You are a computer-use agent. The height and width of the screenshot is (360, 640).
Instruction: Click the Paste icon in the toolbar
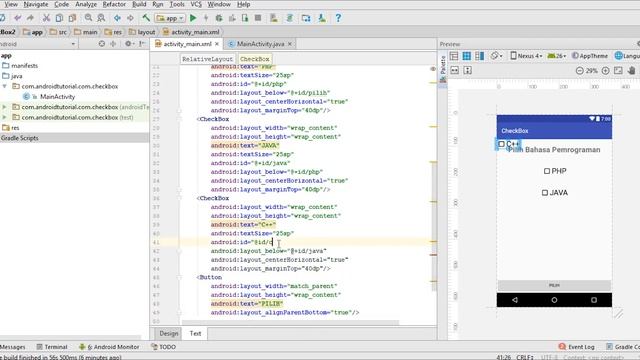72,18
